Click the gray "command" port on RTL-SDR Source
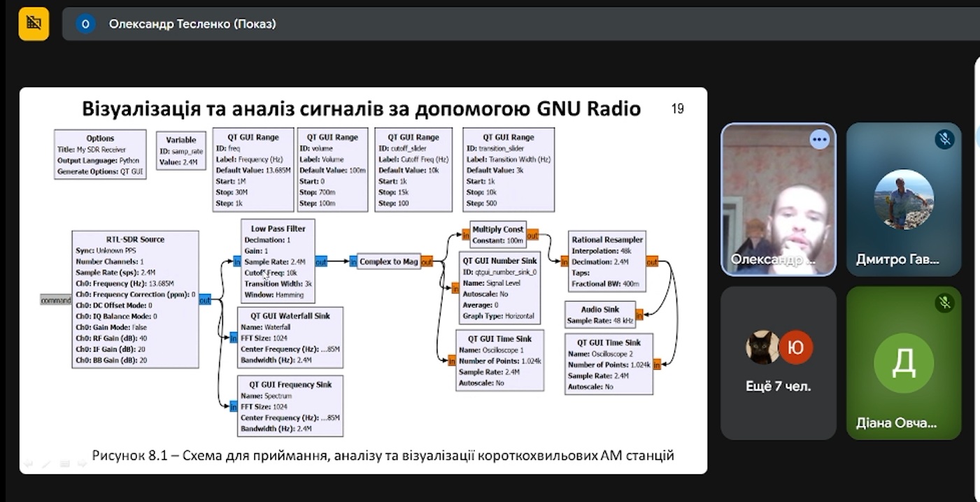 coord(56,301)
